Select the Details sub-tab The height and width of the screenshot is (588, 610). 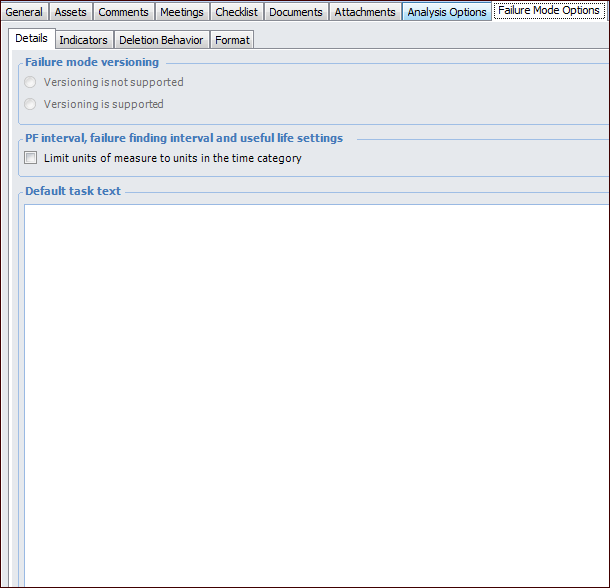32,38
